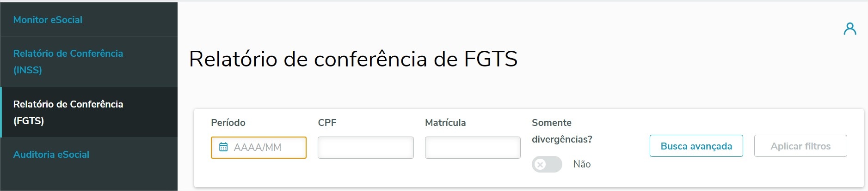This screenshot has height=191, width=868.
Task: Click the "Relatório de conferência de FGTS" heading
Action: (x=353, y=59)
